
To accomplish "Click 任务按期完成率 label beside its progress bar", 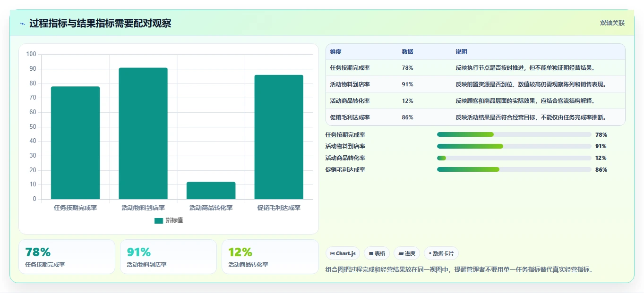I will tap(345, 134).
